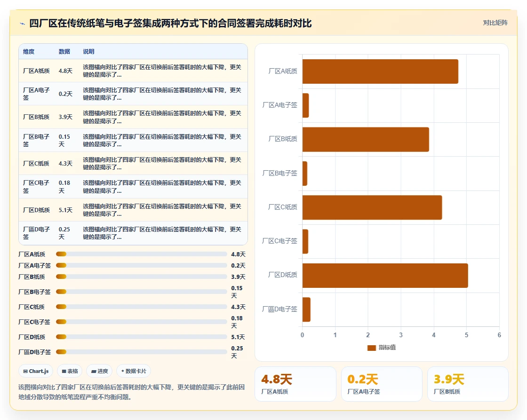Click the 指标值 legend label
527x420 pixels.
(387, 348)
